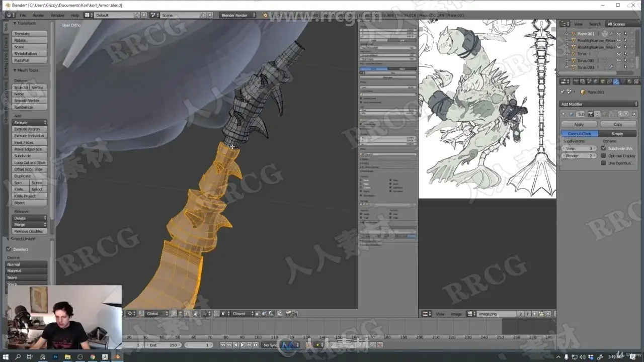Open the outliner Search menu
The height and width of the screenshot is (362, 644).
pos(595,24)
